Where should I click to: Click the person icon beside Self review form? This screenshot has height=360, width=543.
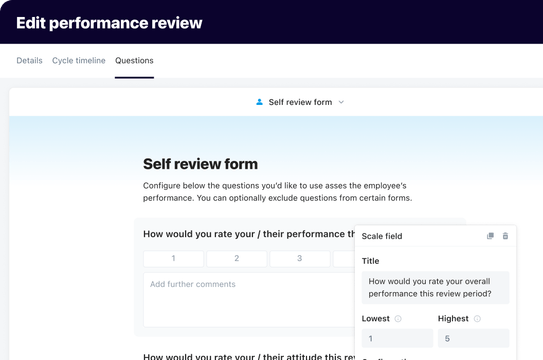[x=259, y=102]
